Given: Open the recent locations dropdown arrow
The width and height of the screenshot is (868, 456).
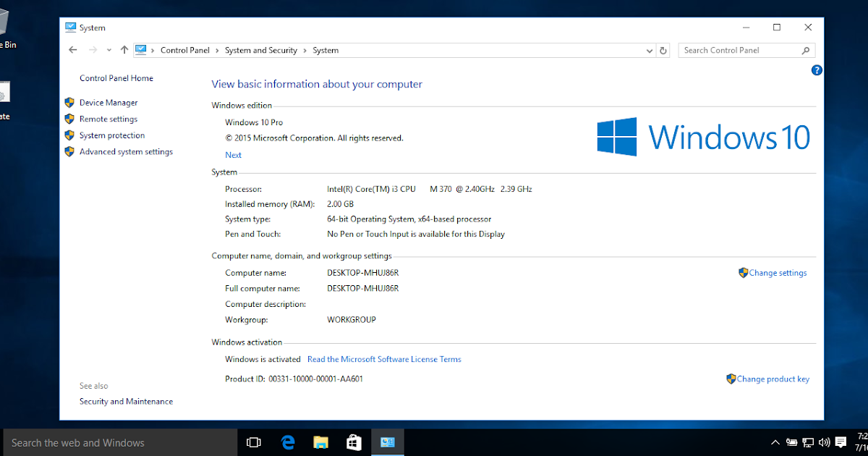Looking at the screenshot, I should (109, 50).
